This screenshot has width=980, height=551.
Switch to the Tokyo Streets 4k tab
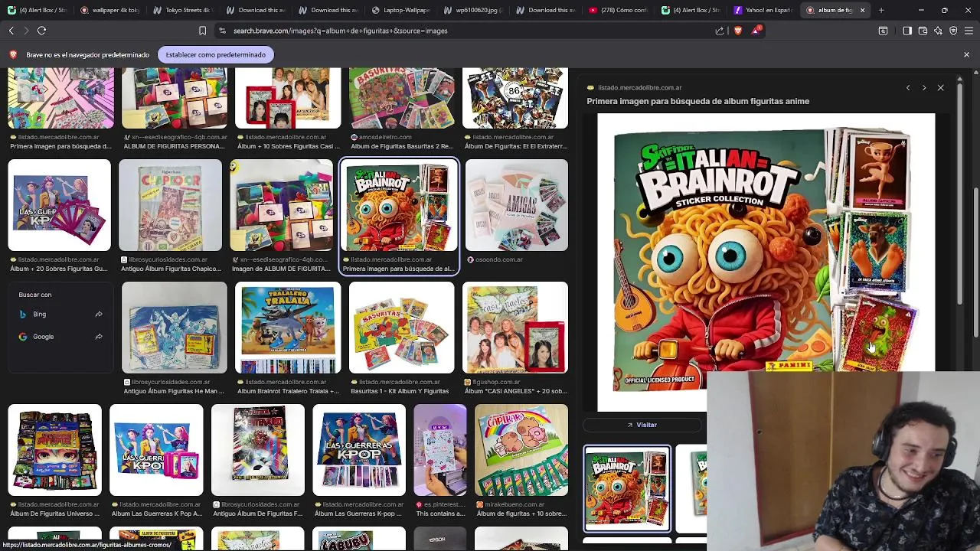pos(181,10)
